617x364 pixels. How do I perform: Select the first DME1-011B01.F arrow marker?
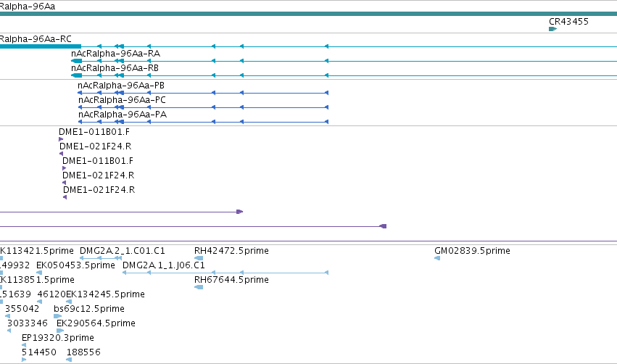pos(61,139)
